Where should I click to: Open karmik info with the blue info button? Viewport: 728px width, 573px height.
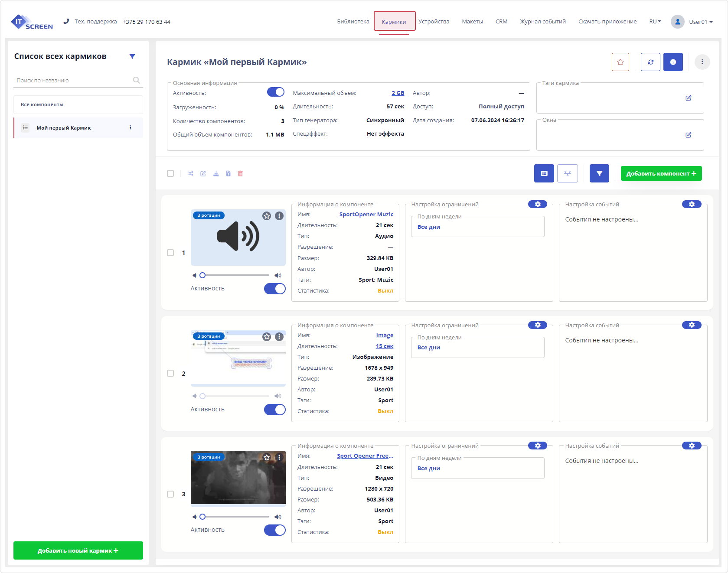pyautogui.click(x=673, y=62)
